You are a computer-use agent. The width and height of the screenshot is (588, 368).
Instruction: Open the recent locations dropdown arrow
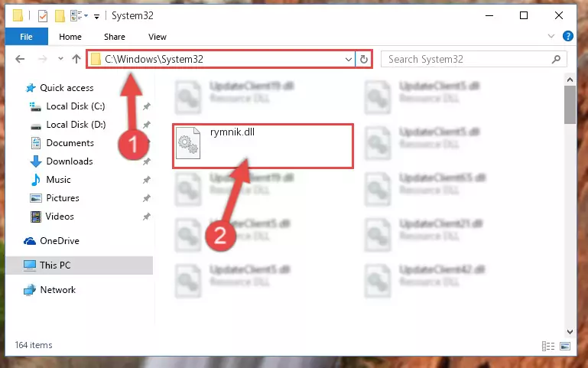pos(60,59)
